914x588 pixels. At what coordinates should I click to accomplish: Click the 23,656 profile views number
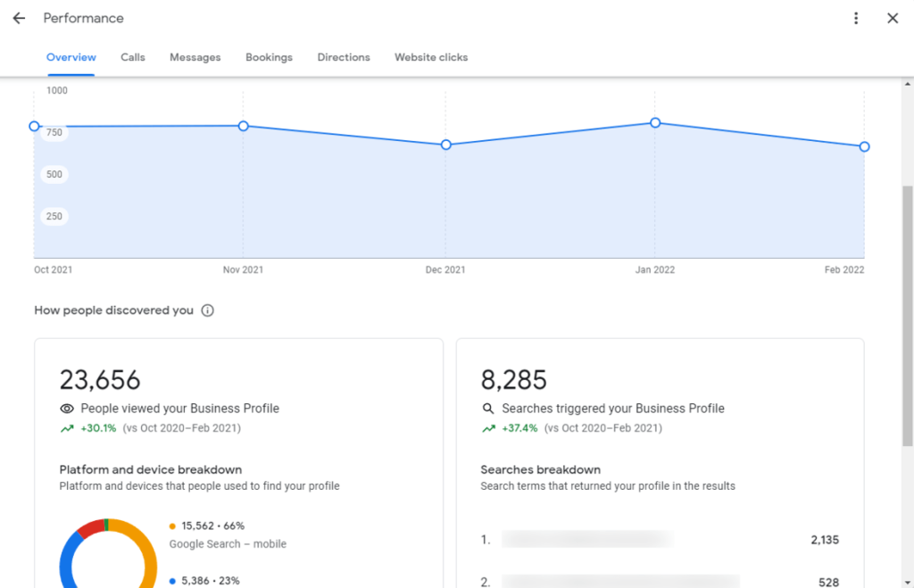100,380
